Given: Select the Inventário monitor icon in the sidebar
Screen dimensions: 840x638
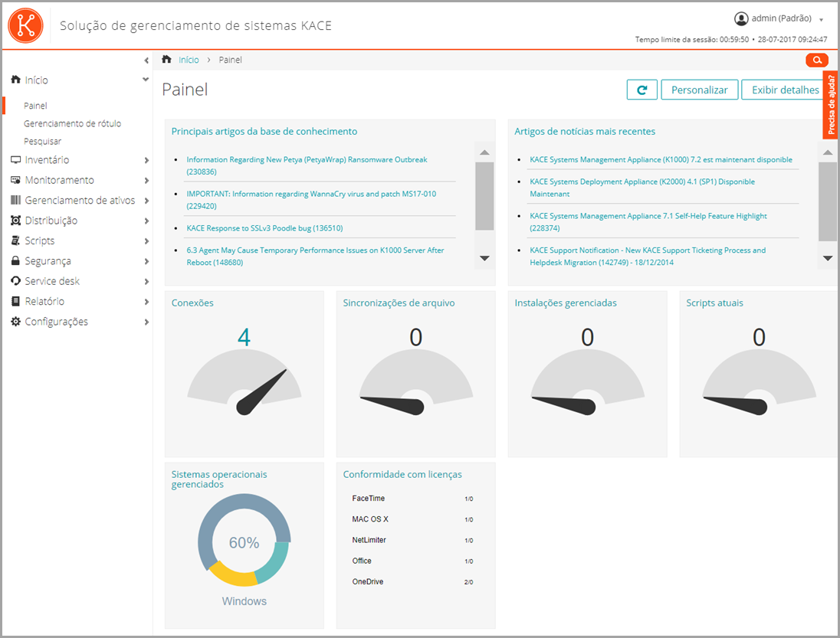Looking at the screenshot, I should [17, 159].
